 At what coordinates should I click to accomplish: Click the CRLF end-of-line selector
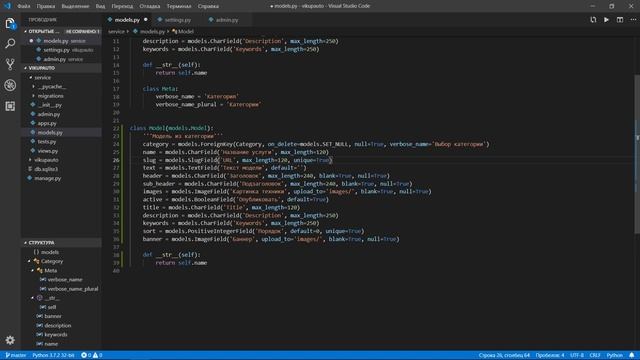(595, 355)
